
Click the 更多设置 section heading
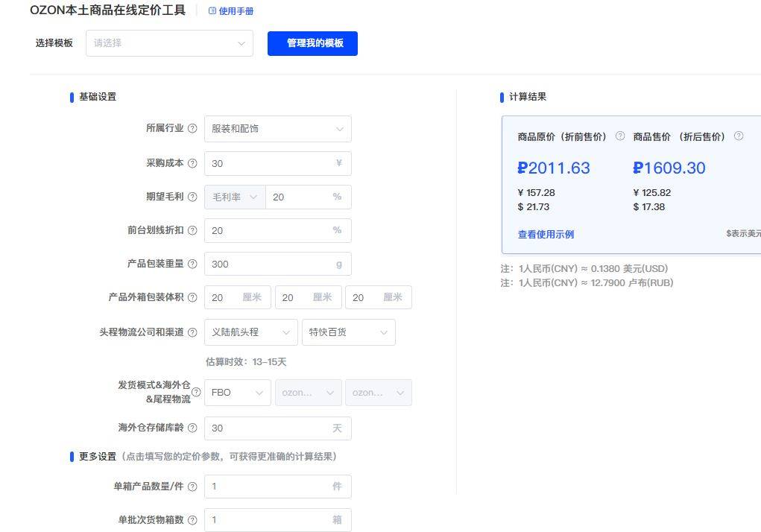(98, 456)
